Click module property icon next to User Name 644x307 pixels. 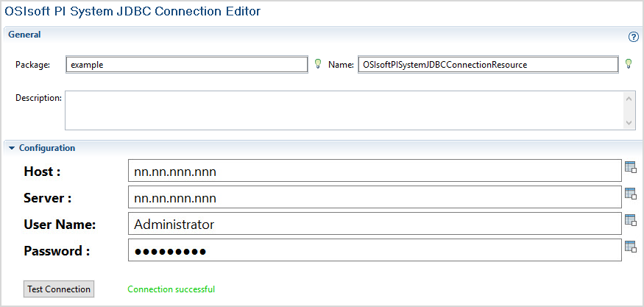pyautogui.click(x=630, y=220)
